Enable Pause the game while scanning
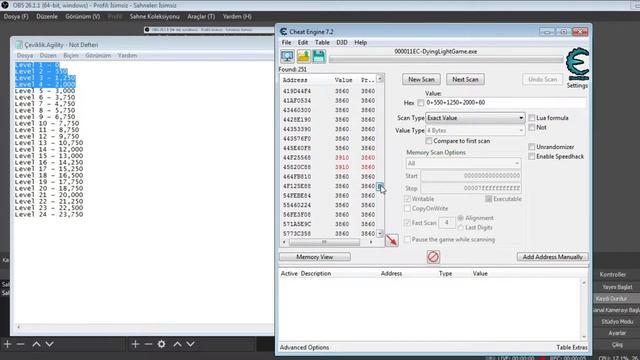640x360 pixels. (407, 240)
